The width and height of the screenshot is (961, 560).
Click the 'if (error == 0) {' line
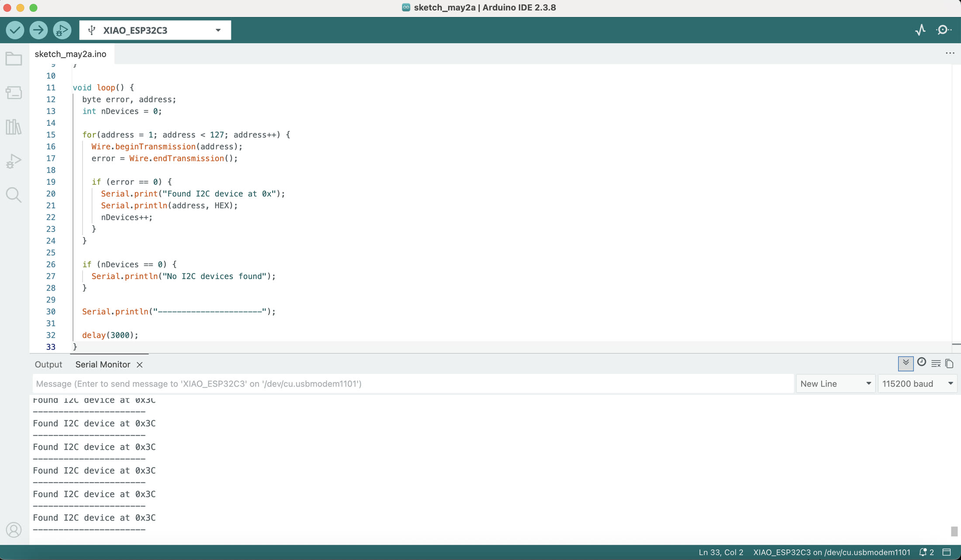(131, 182)
